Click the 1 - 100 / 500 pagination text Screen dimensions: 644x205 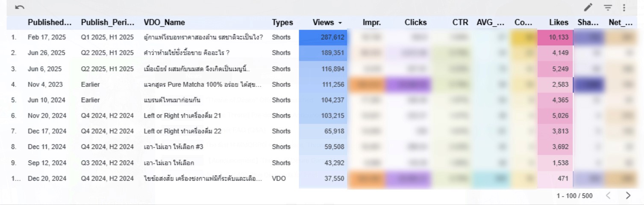click(574, 196)
